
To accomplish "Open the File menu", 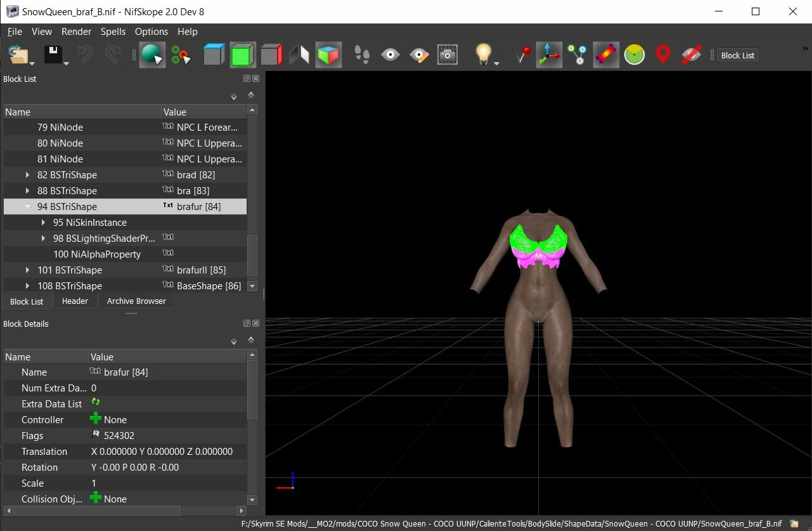I will [15, 31].
